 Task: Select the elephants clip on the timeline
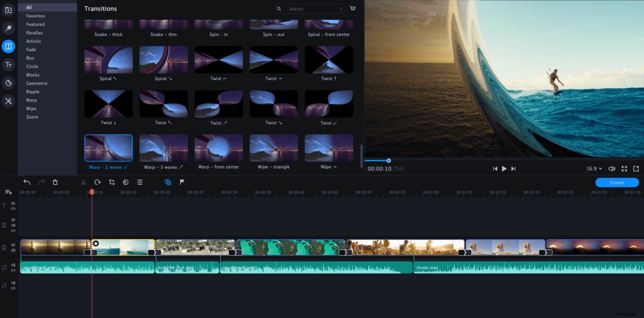(x=195, y=247)
